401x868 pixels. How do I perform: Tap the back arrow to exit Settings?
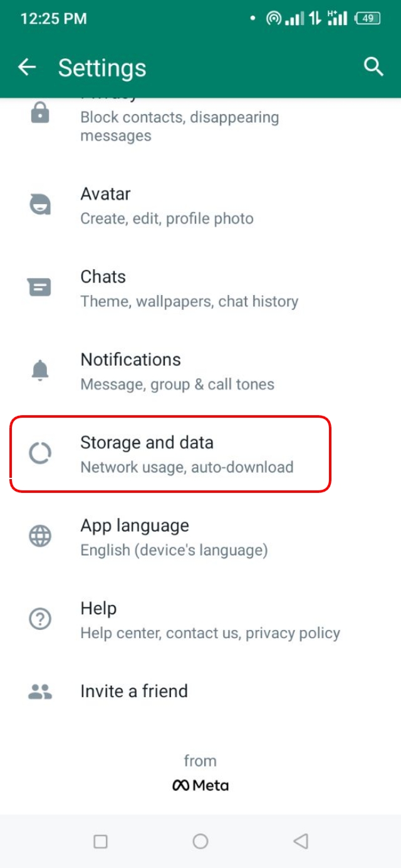coord(28,66)
